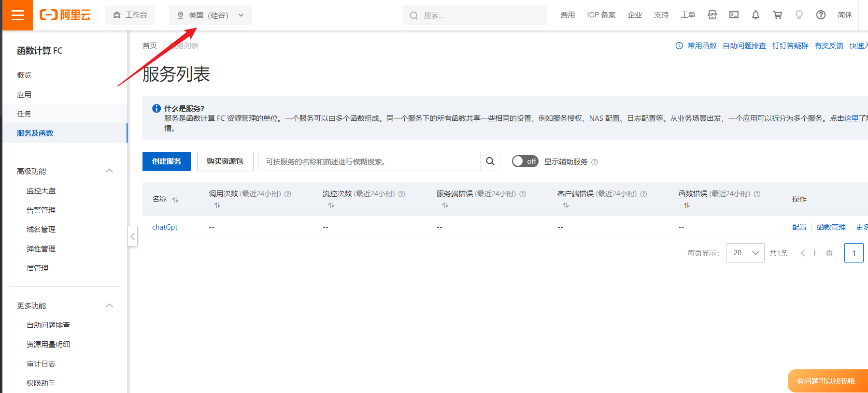Image resolution: width=868 pixels, height=393 pixels.
Task: Open the page size dropdown showing 20
Action: click(745, 253)
